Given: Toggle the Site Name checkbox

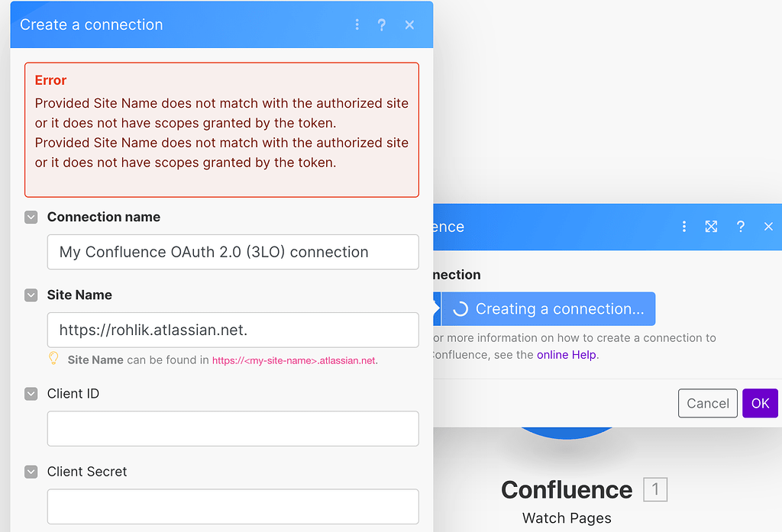Looking at the screenshot, I should pos(31,295).
